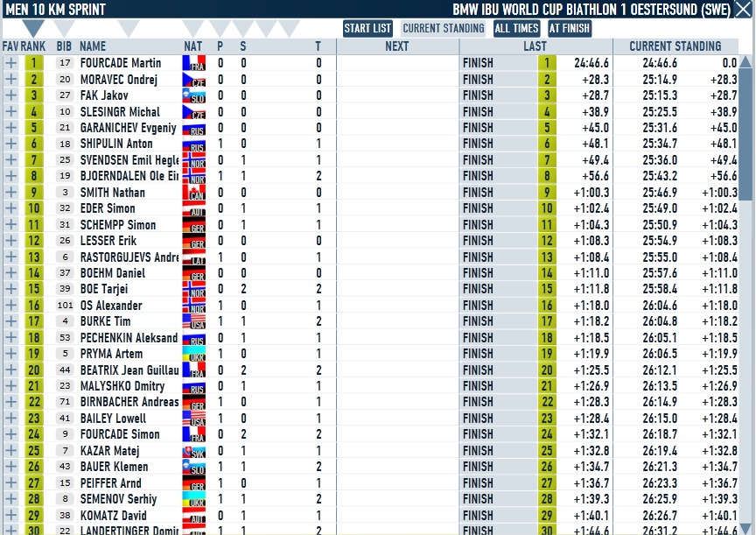Add SMITH Nathan to favorites with plus icon

tap(10, 192)
